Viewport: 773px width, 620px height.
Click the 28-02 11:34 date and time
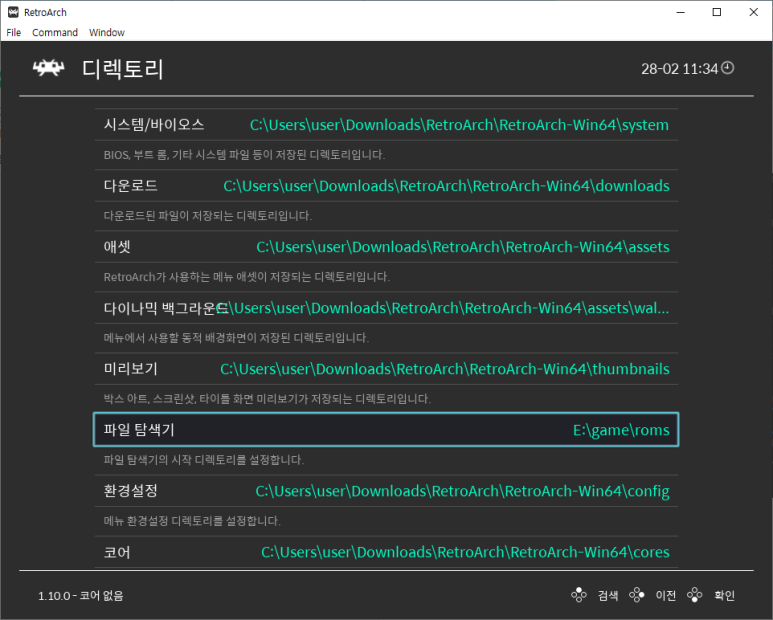click(x=679, y=69)
